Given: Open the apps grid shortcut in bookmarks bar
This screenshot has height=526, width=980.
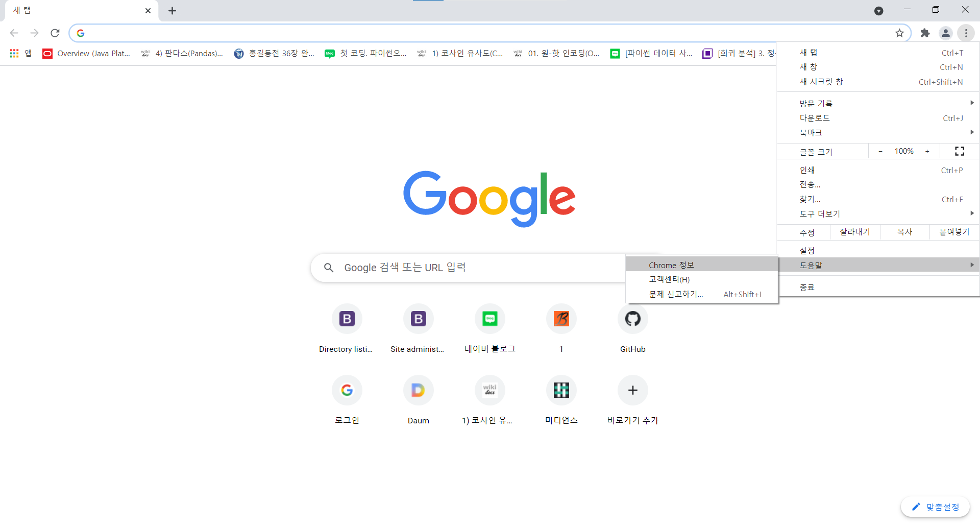Looking at the screenshot, I should click(20, 53).
